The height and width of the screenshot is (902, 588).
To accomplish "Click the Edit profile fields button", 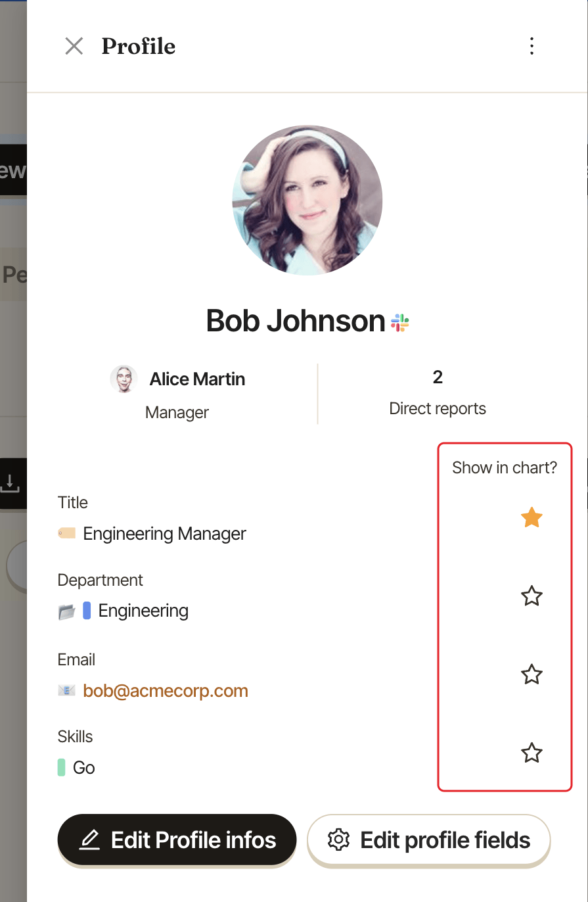I will (x=429, y=840).
